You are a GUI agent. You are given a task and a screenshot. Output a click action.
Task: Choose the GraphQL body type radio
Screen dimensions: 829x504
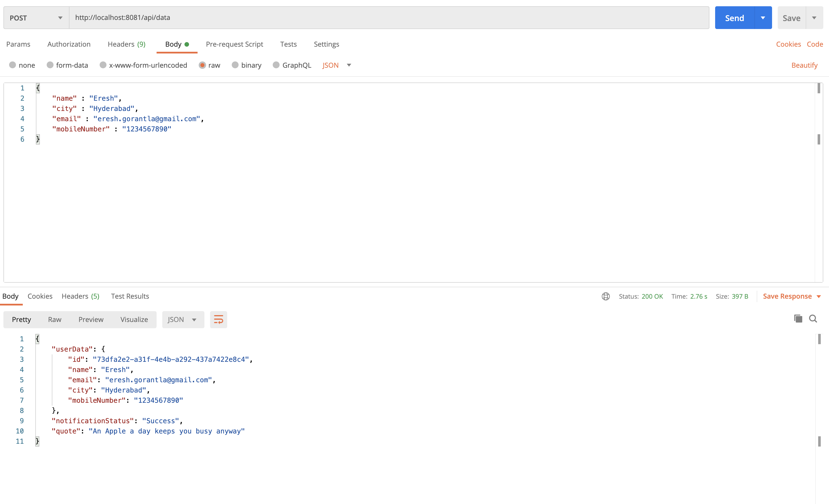click(276, 65)
